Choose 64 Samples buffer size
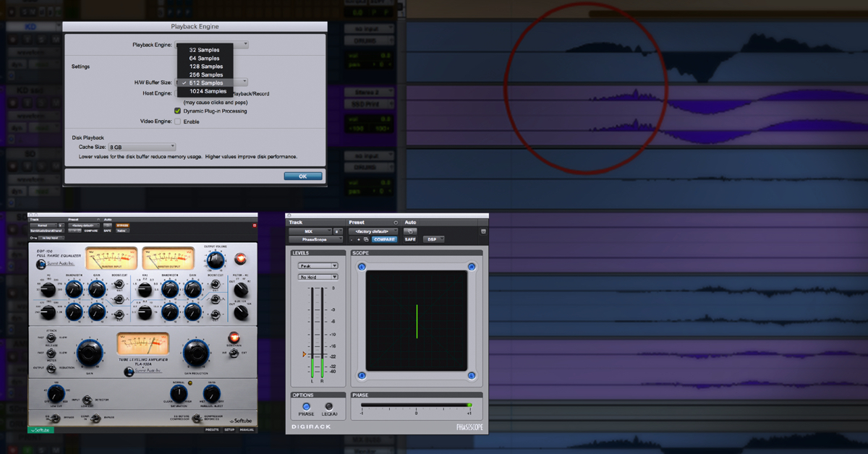 pyautogui.click(x=205, y=58)
